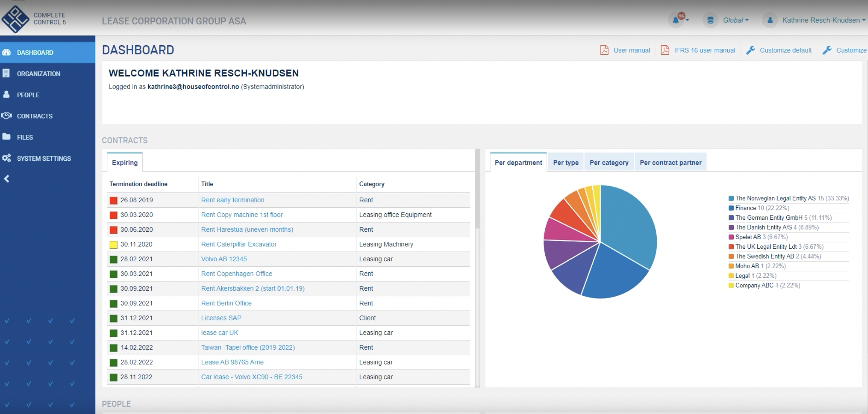Click the Spelet AB legend entry

click(758, 237)
